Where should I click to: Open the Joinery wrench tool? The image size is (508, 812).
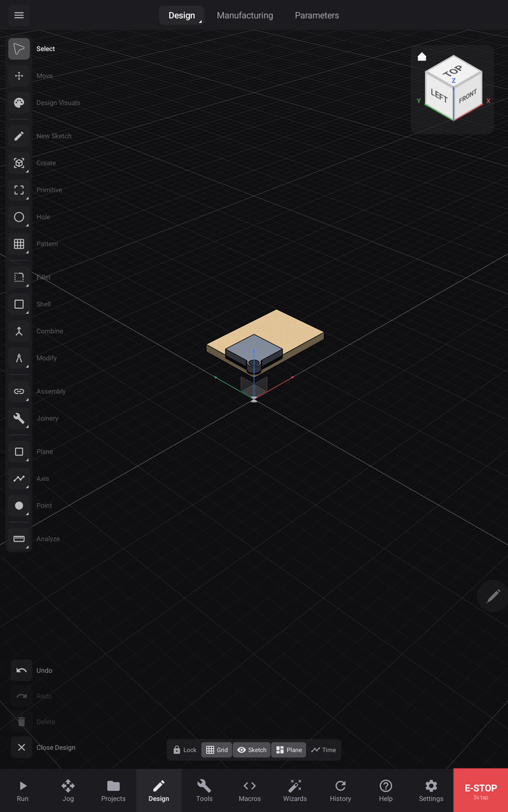coord(19,419)
